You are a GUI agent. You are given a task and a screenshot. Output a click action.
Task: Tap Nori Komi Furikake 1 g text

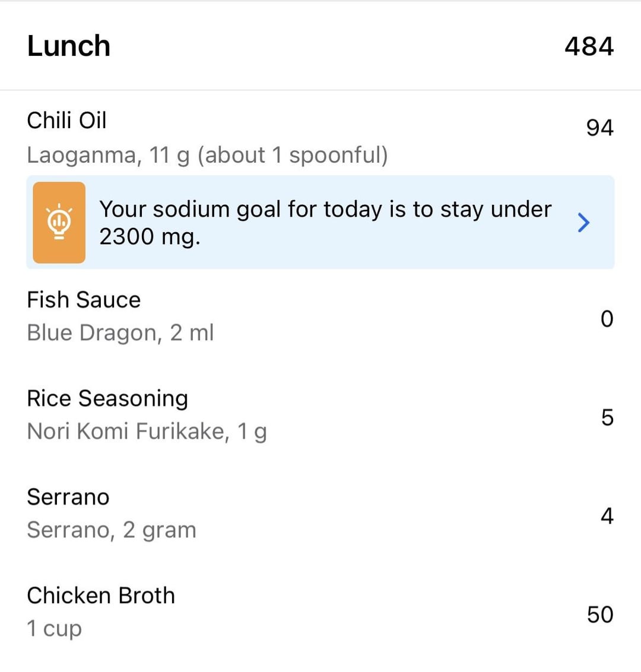pos(147,432)
